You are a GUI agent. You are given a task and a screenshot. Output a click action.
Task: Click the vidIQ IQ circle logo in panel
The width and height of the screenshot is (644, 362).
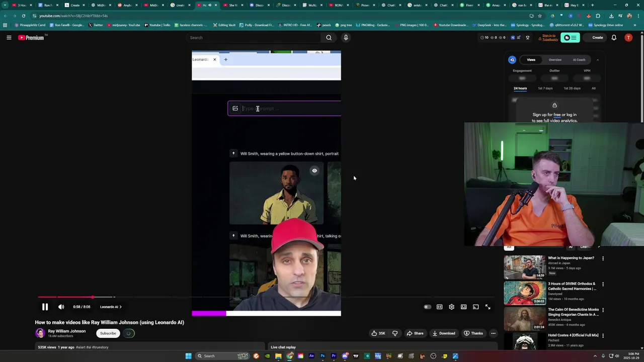click(512, 60)
